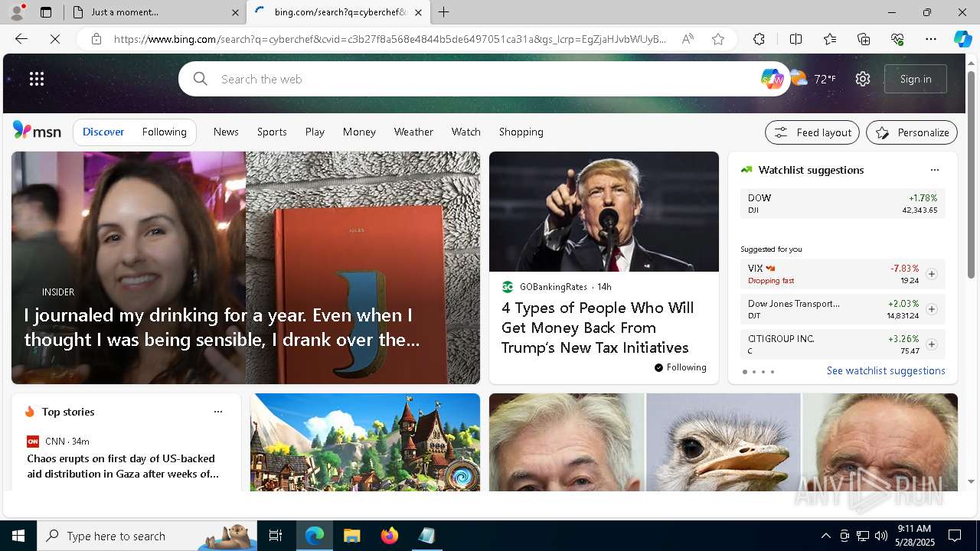Image resolution: width=980 pixels, height=551 pixels.
Task: Open the ostrich collage story thumbnail
Action: pyautogui.click(x=724, y=442)
